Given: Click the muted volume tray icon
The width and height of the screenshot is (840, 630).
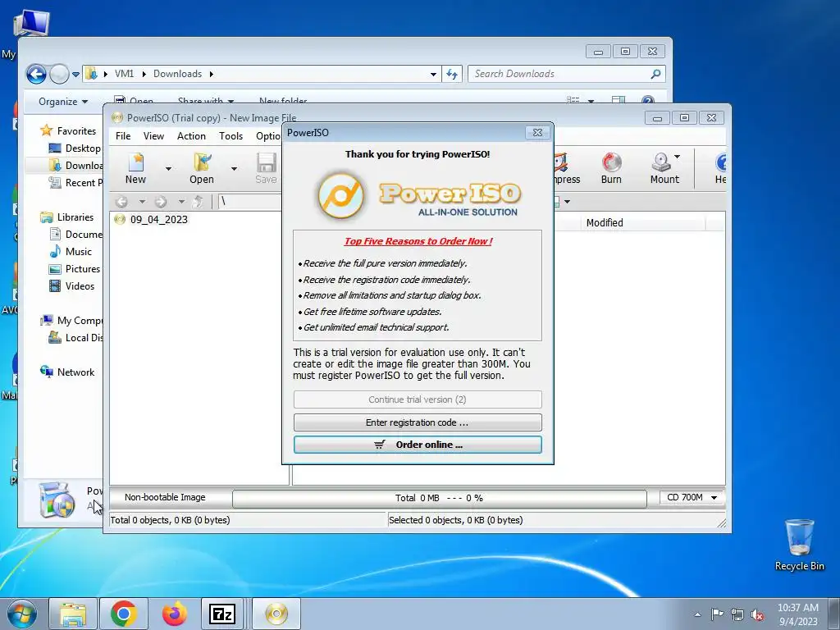Looking at the screenshot, I should (x=757, y=615).
